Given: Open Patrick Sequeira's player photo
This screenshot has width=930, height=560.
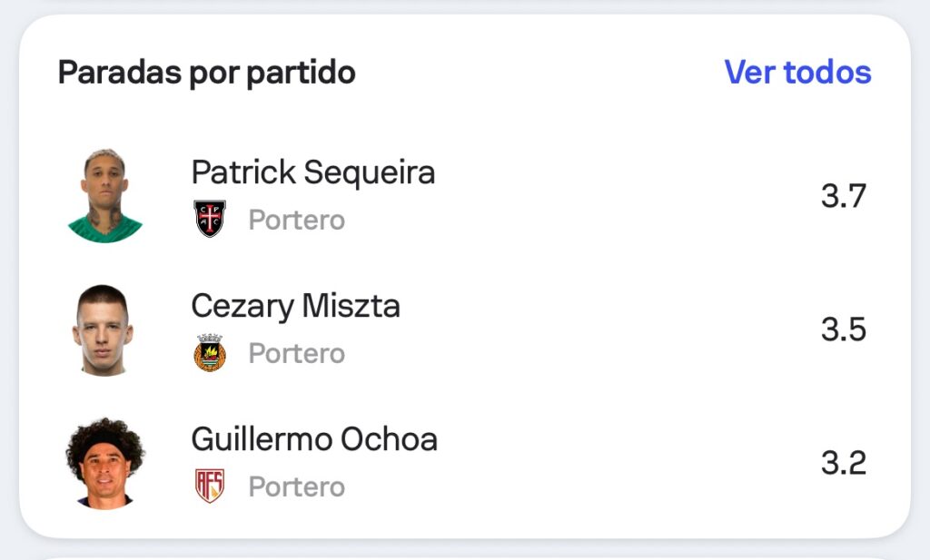Looking at the screenshot, I should point(105,196).
